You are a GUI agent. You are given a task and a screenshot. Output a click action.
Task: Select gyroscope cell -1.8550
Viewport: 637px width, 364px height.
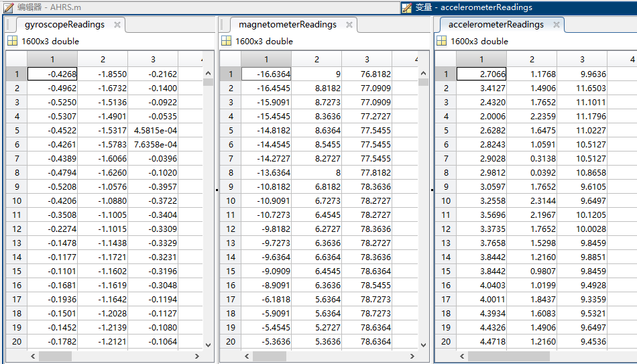103,74
